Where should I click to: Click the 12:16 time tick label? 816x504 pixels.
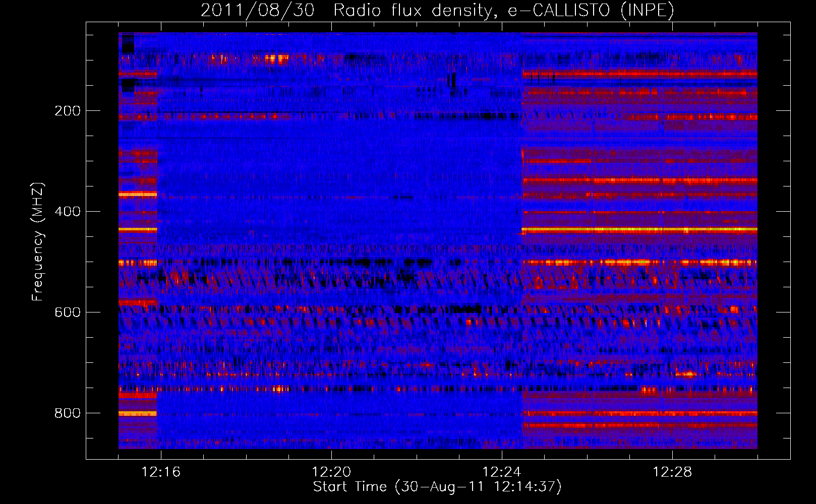[x=161, y=472]
